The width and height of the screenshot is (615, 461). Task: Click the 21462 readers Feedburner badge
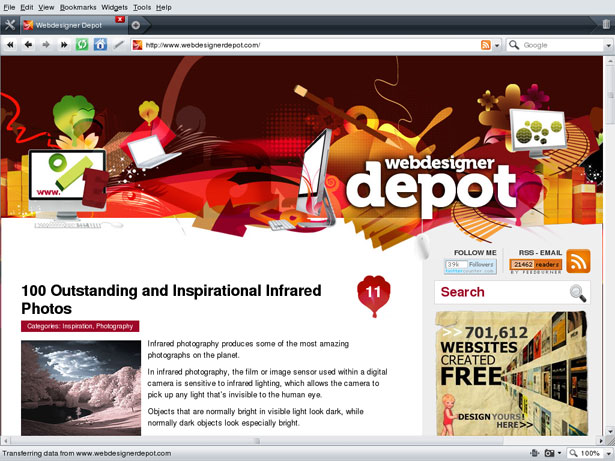tap(535, 265)
